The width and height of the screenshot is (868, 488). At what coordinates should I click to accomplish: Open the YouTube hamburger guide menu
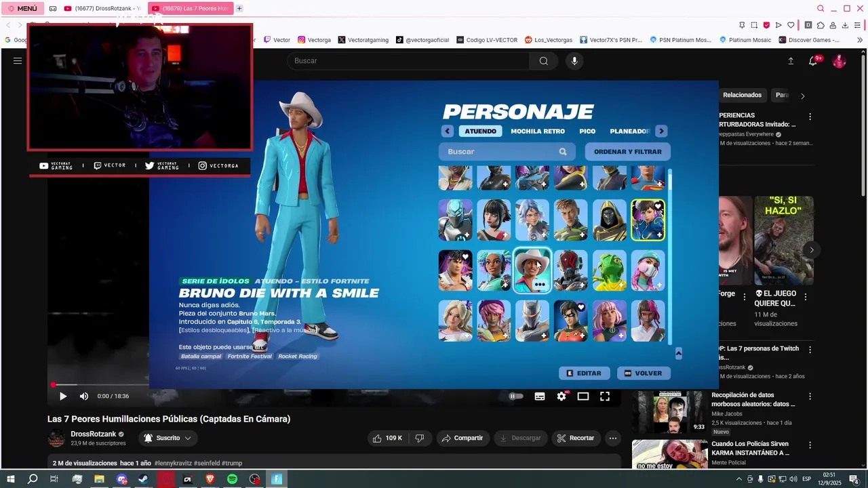coord(18,61)
